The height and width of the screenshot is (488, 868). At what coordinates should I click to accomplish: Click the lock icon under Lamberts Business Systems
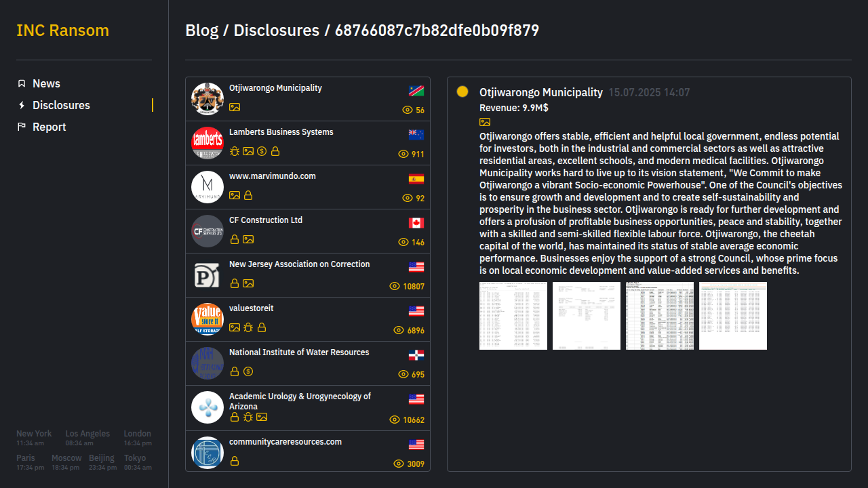click(x=275, y=151)
